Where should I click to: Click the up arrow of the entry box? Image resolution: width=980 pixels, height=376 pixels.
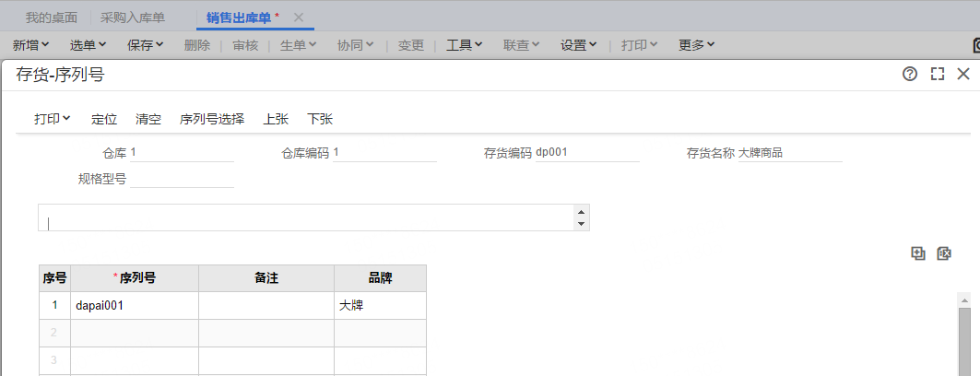(581, 211)
